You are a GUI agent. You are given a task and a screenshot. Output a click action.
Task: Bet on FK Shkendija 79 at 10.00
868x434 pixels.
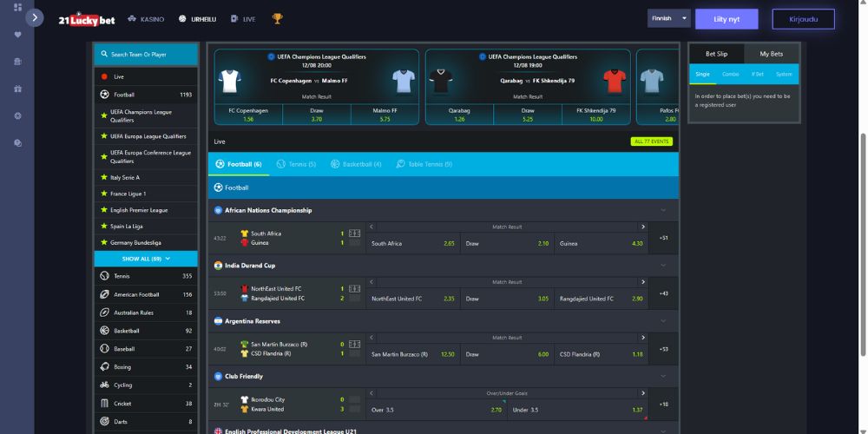596,115
